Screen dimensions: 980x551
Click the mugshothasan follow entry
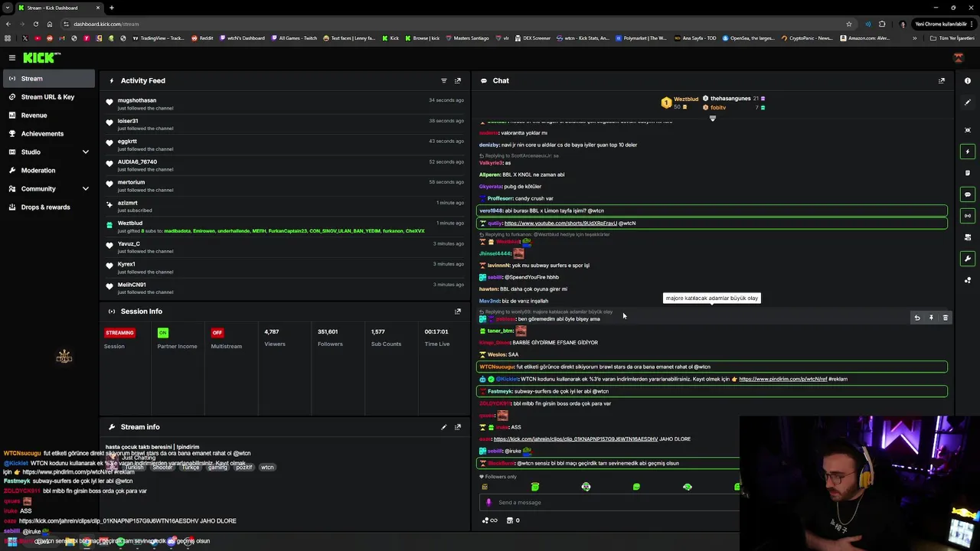(x=285, y=104)
